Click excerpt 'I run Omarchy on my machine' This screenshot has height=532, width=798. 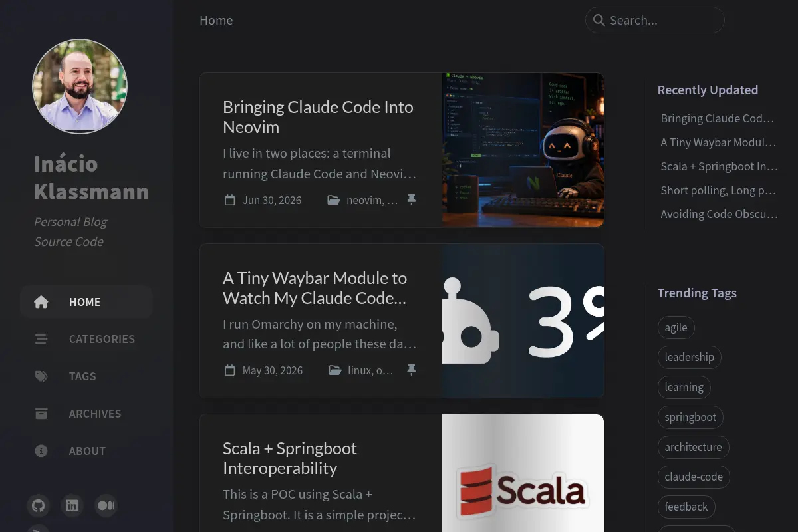tap(320, 334)
